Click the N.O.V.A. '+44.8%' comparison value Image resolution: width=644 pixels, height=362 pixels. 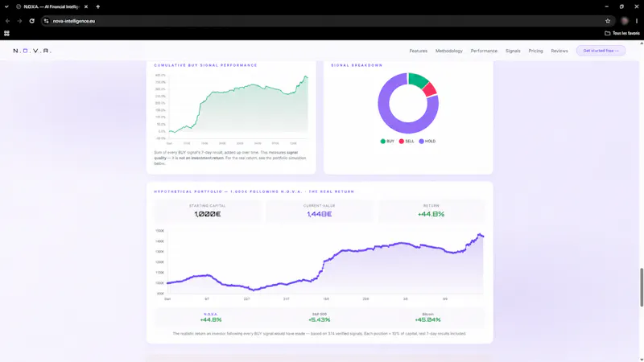click(211, 319)
